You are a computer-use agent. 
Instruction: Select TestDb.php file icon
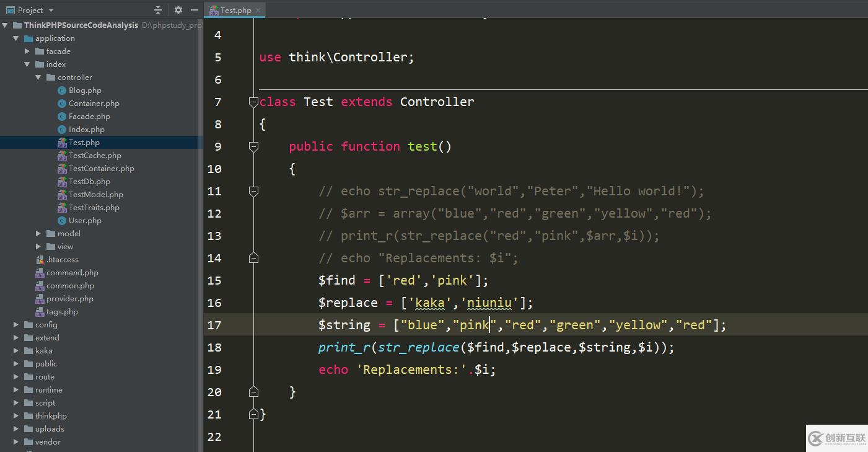click(62, 182)
